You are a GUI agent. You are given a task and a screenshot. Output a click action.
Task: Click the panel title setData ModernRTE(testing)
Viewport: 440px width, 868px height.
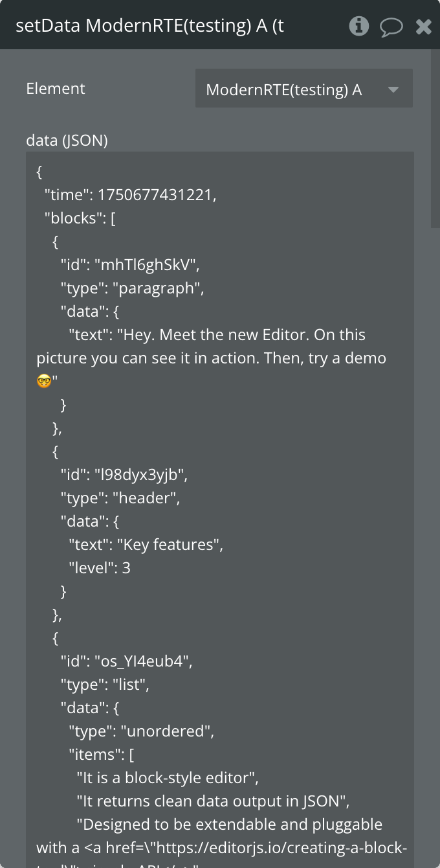click(149, 26)
